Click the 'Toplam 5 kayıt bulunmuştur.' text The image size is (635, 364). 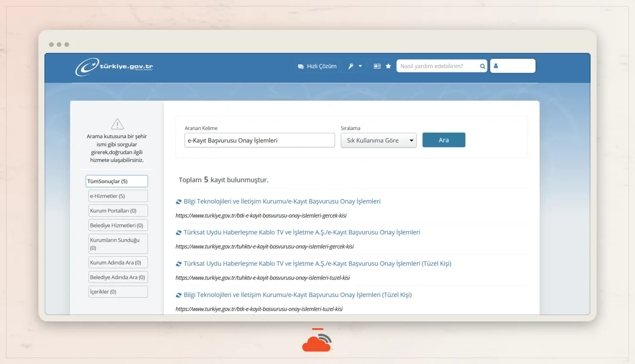pos(224,180)
